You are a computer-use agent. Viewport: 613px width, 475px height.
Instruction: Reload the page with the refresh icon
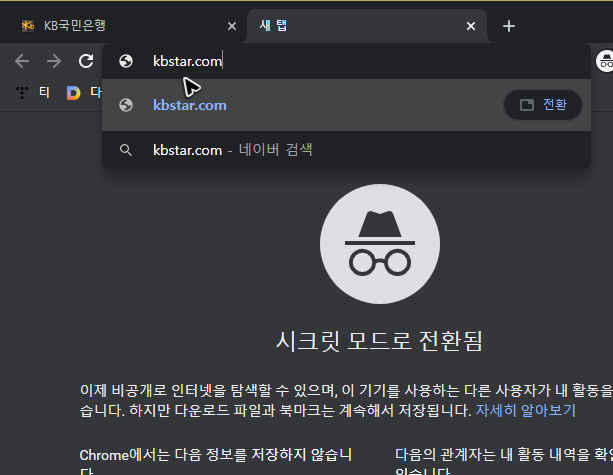pos(86,61)
